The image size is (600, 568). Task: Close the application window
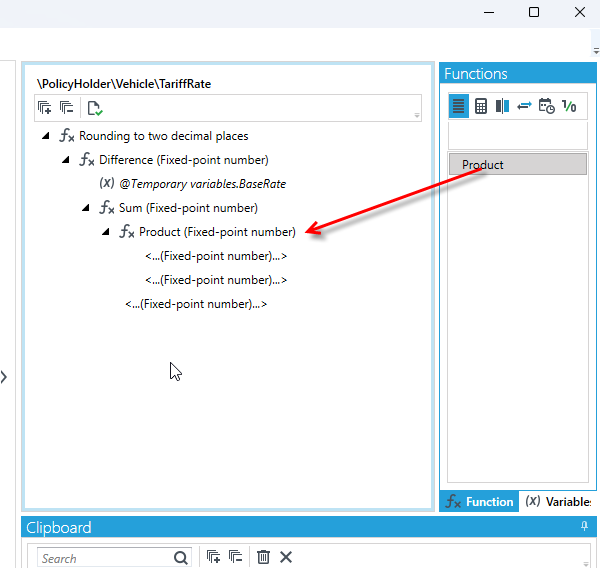tap(580, 12)
